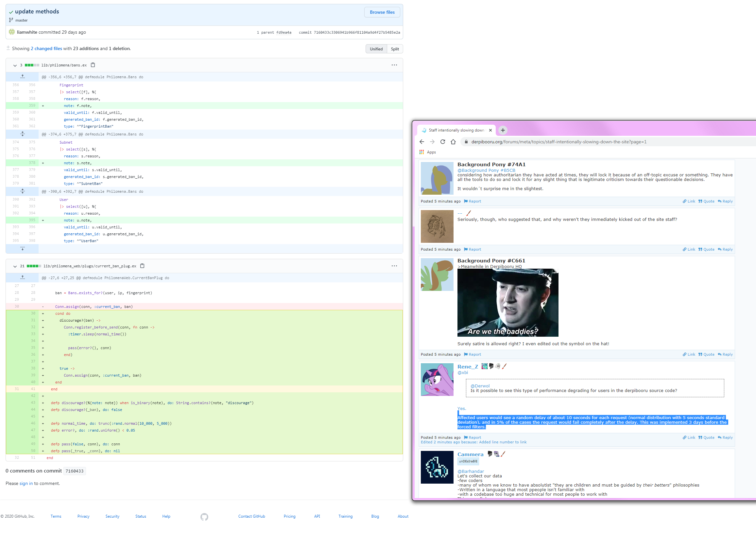Open the Contact GitHub footer link

[x=251, y=516]
